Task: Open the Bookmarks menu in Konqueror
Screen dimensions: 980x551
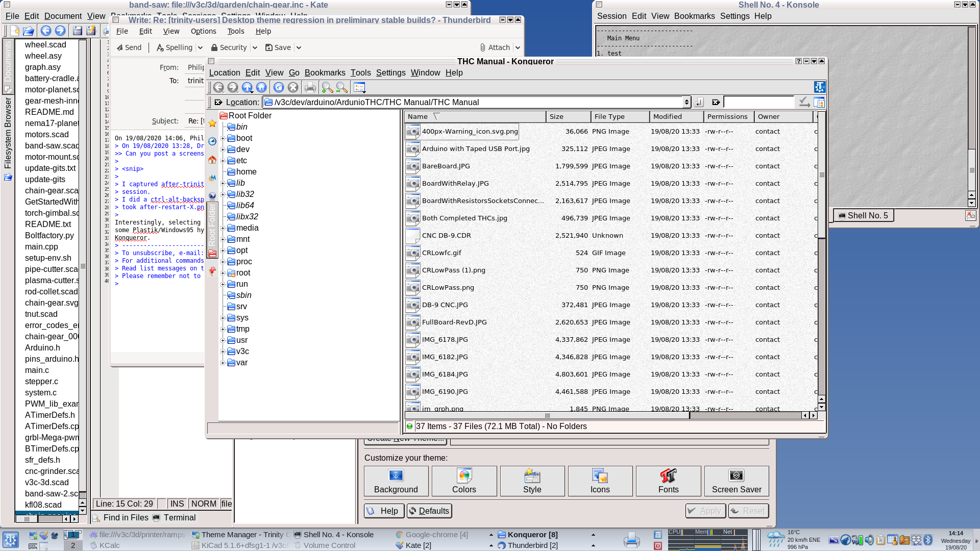Action: click(325, 72)
